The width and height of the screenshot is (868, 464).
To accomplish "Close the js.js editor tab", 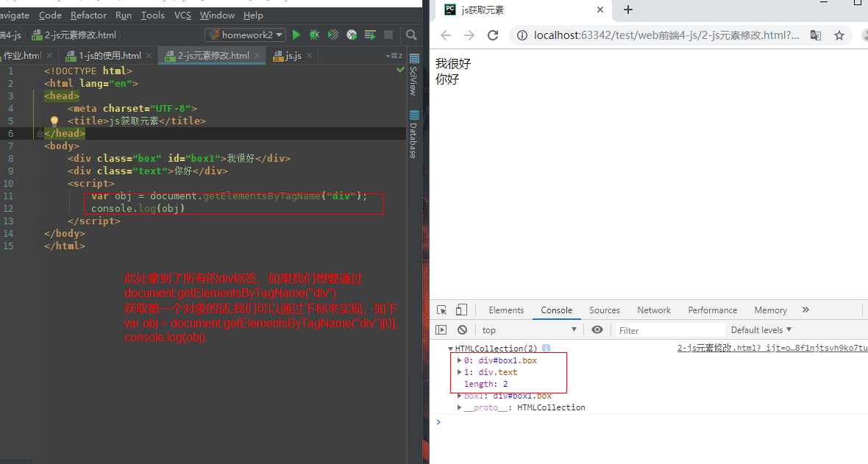I will [309, 55].
